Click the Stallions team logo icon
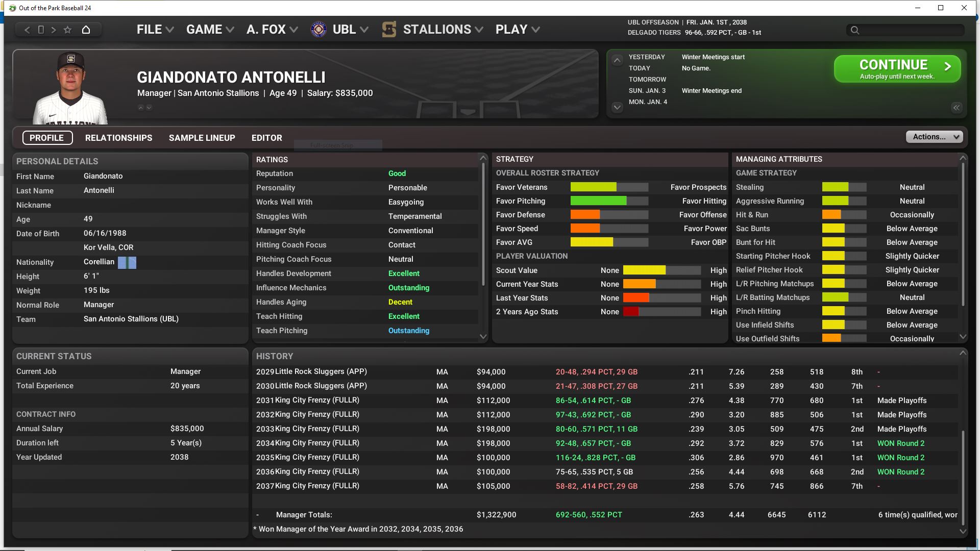980x551 pixels. (389, 30)
